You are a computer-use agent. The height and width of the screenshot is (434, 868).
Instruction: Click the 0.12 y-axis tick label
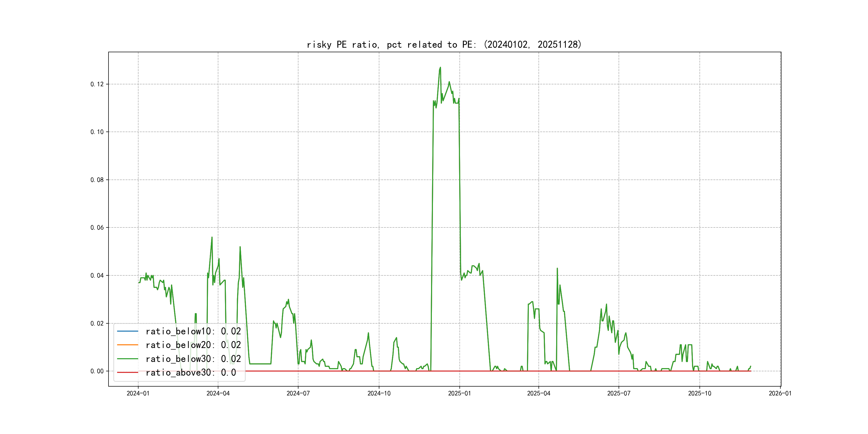(x=97, y=84)
